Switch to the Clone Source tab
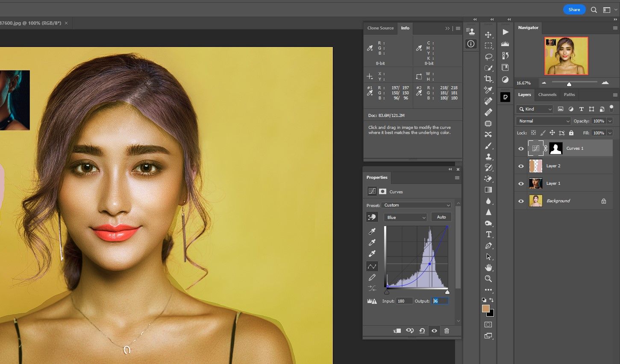 pos(380,28)
